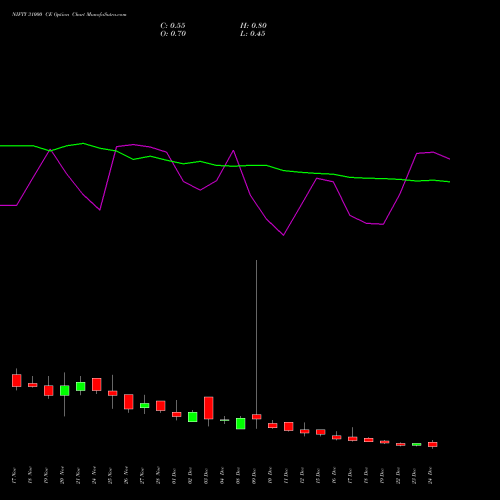Click the '23 Dec' date axis label

414,476
